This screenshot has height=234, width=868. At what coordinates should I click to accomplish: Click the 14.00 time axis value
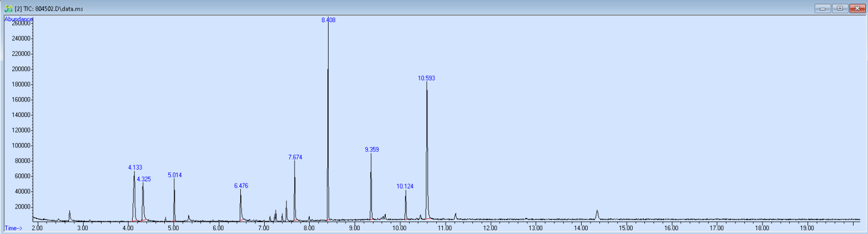coord(581,228)
